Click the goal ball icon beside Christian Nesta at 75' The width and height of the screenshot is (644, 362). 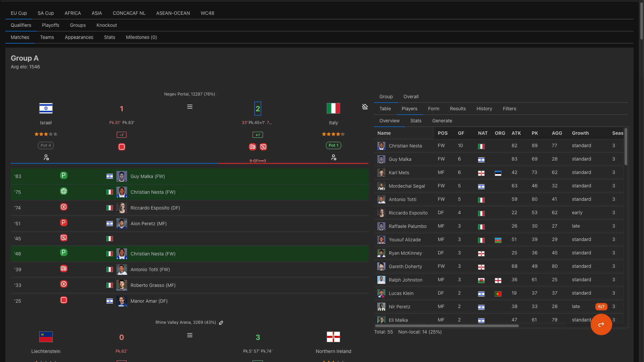tap(64, 191)
